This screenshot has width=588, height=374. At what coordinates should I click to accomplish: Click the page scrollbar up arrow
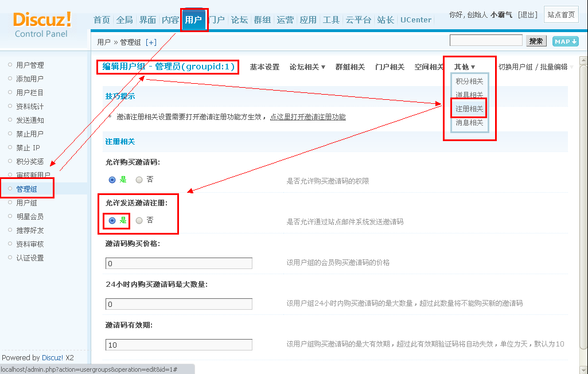[583, 60]
